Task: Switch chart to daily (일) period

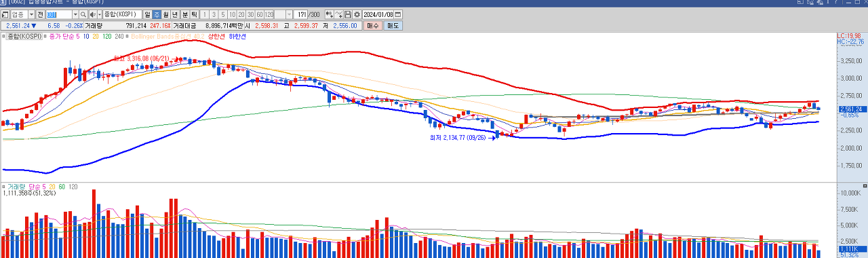Action: [x=147, y=14]
